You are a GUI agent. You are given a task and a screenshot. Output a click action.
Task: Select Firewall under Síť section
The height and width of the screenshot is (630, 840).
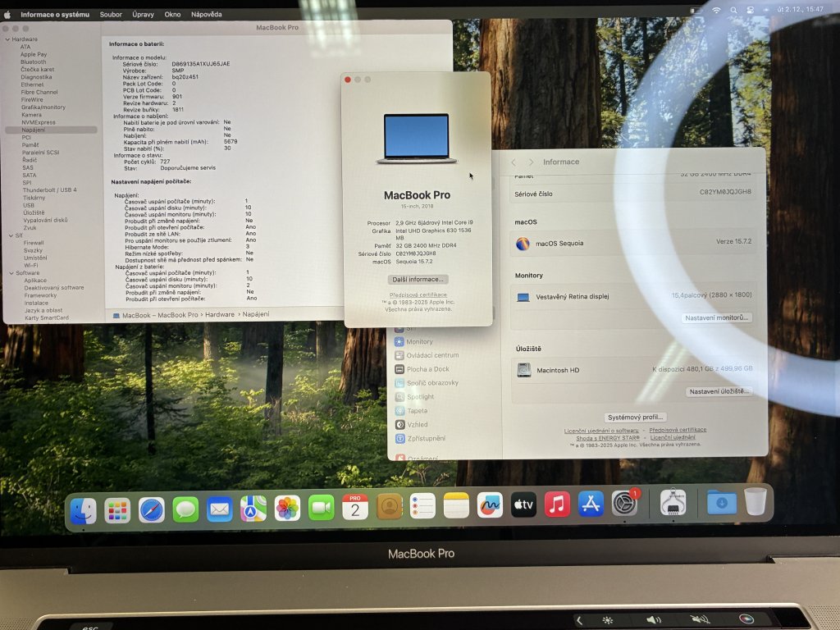[34, 243]
